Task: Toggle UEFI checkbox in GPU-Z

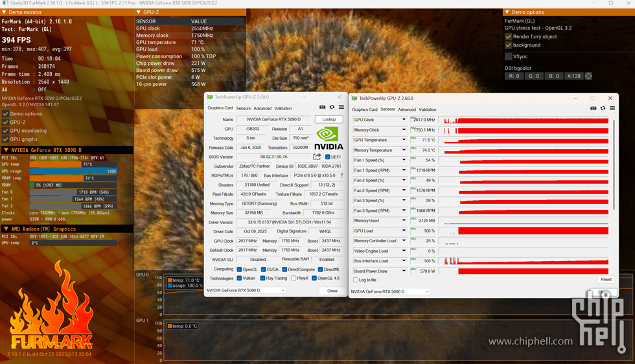Action: 328,157
